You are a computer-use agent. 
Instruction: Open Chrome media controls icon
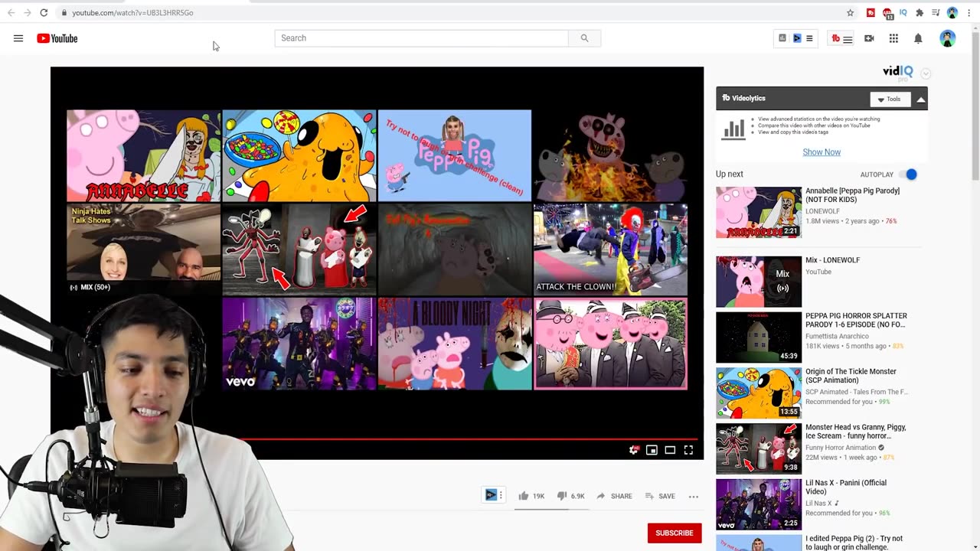[936, 13]
